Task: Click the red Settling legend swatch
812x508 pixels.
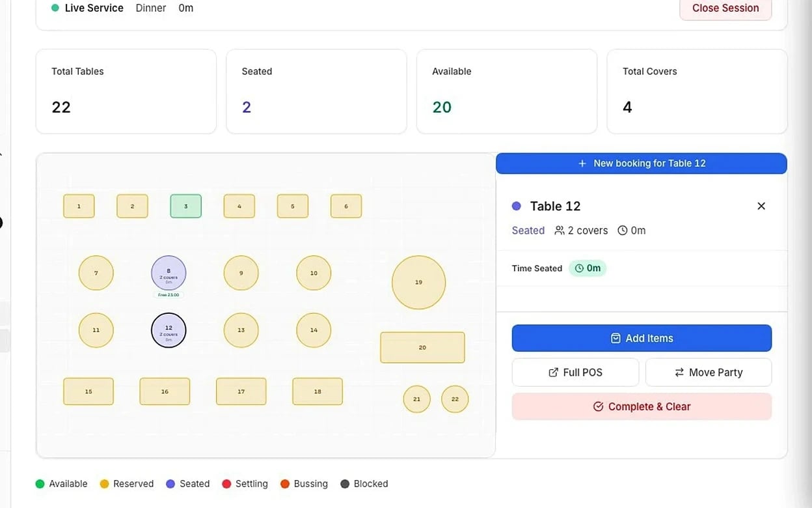Action: pyautogui.click(x=226, y=484)
